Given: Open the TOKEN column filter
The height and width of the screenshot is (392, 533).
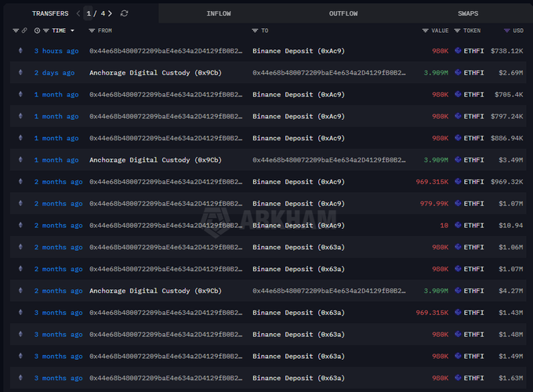Looking at the screenshot, I should 457,31.
